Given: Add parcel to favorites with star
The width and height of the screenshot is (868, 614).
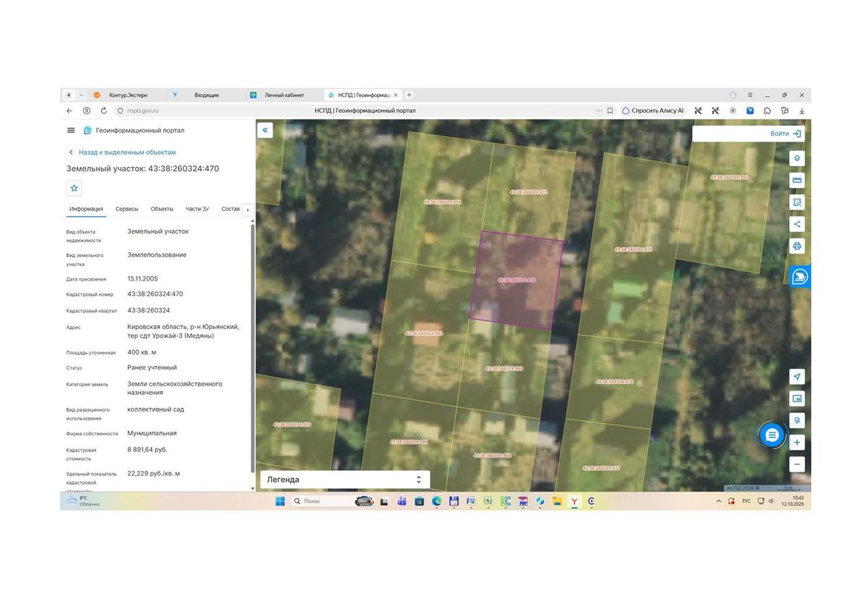Looking at the screenshot, I should coord(74,188).
